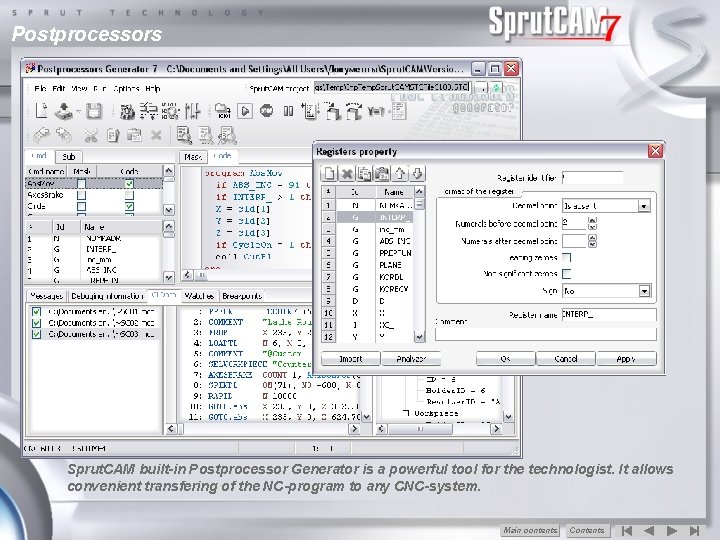
Task: Switch to the Mask tab
Action: click(193, 157)
